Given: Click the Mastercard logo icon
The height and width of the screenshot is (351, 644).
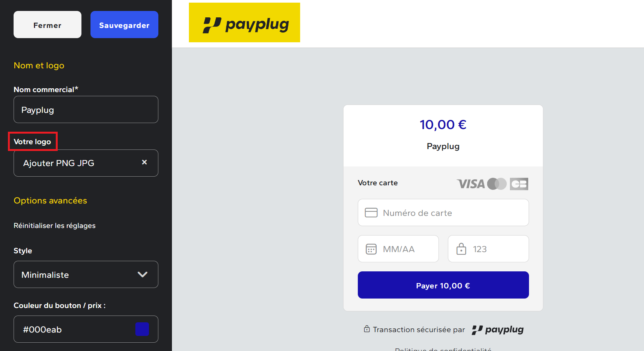Looking at the screenshot, I should (497, 184).
